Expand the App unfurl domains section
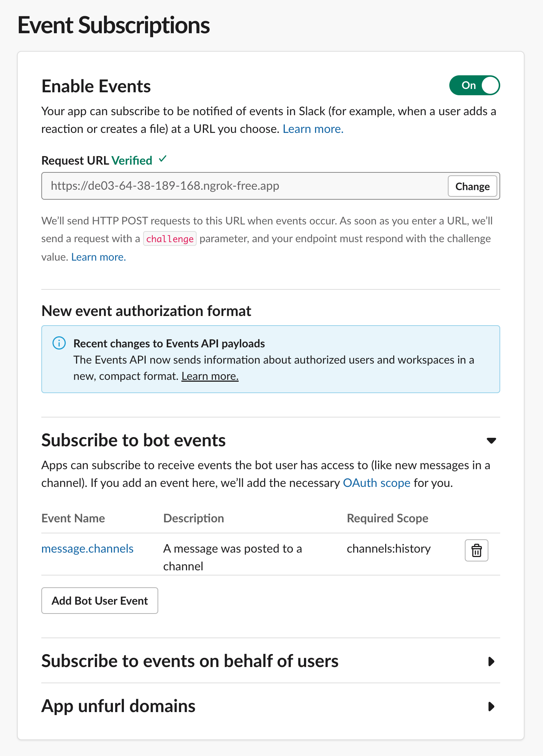The width and height of the screenshot is (543, 756). [x=491, y=707]
